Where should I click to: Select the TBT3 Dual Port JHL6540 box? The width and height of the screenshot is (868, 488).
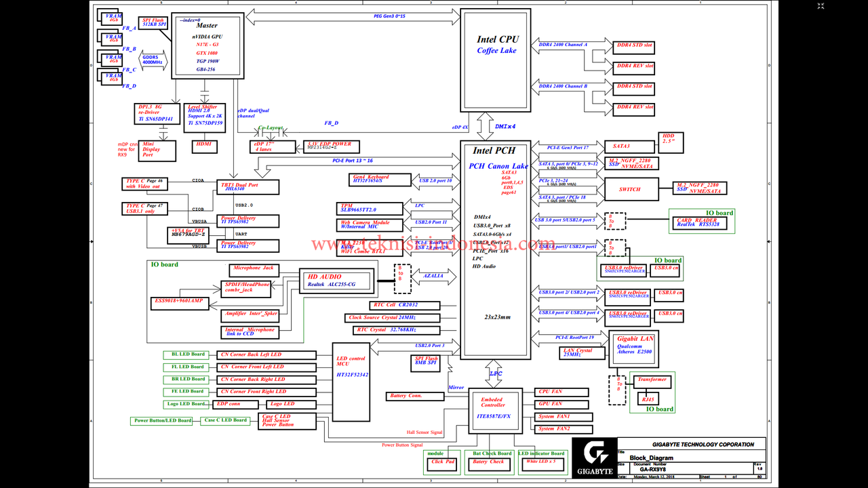[248, 186]
